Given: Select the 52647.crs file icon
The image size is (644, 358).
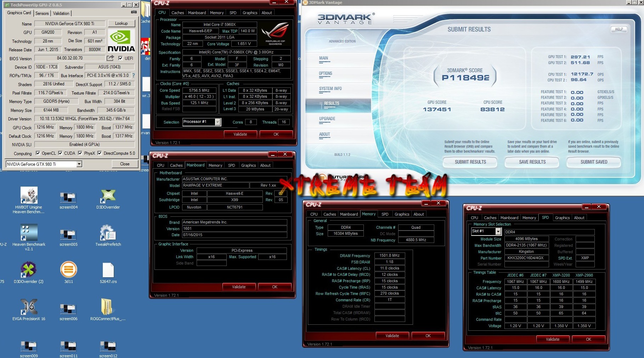Looking at the screenshot, I should click(x=108, y=273).
